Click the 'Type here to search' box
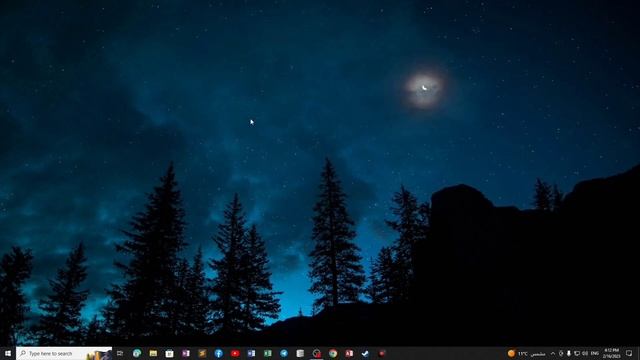 click(x=64, y=353)
